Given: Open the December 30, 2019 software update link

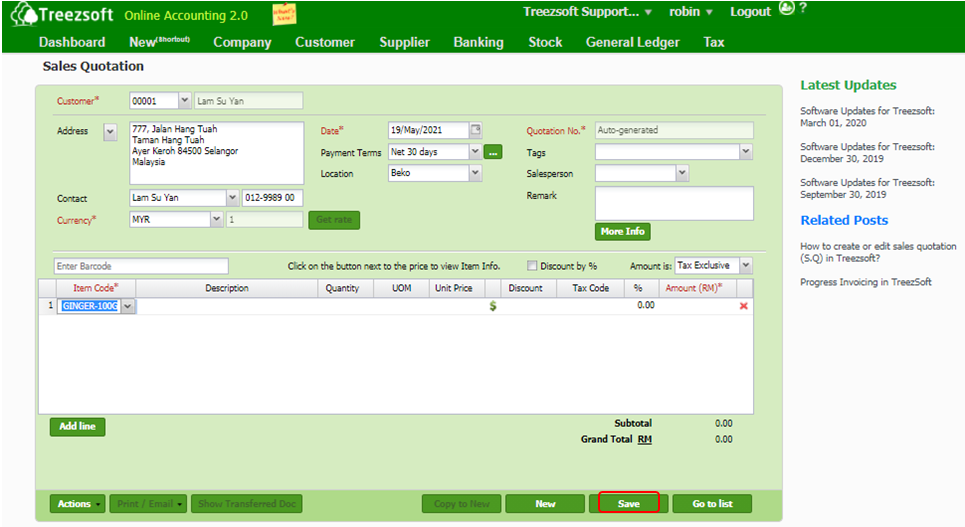Looking at the screenshot, I should tap(867, 153).
